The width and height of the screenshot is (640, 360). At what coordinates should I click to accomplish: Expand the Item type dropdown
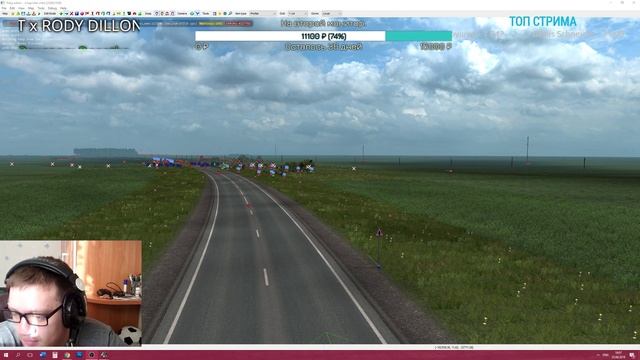coord(262,13)
